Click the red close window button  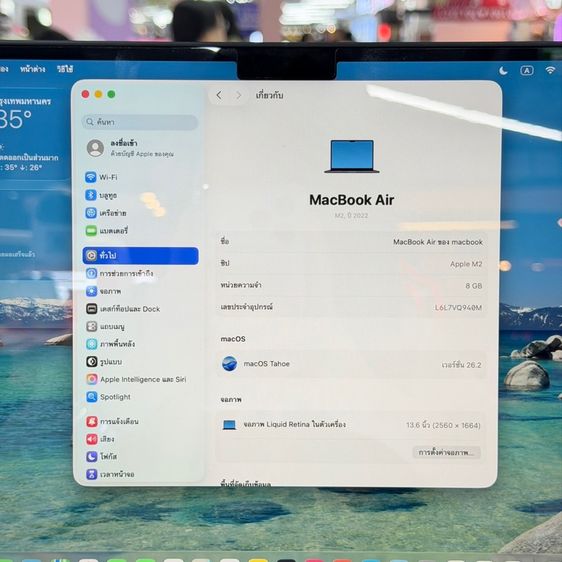[85, 94]
